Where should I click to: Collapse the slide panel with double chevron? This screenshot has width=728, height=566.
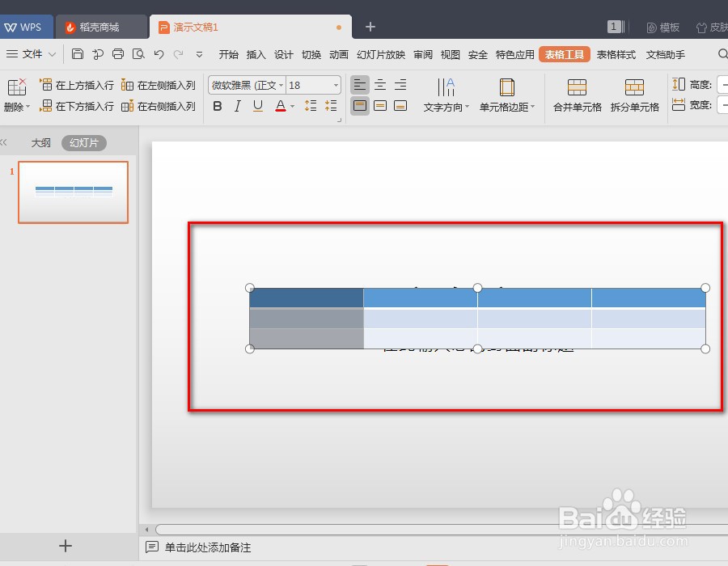(4, 142)
